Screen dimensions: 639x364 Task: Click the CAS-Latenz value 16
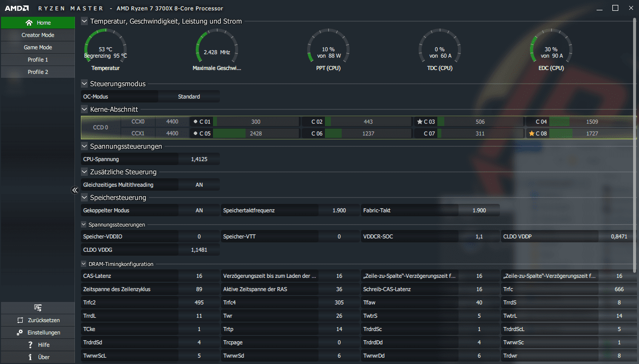click(x=199, y=276)
